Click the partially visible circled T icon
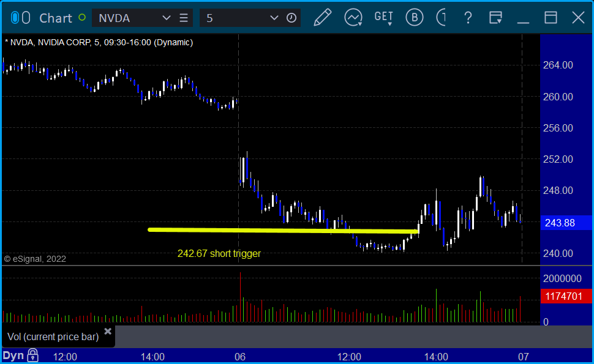 (441, 17)
